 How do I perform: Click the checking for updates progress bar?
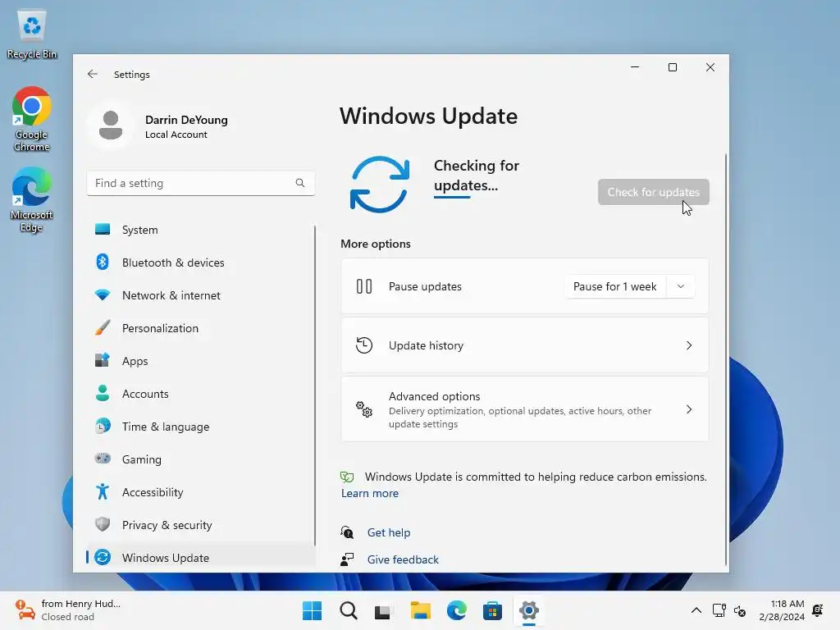click(452, 197)
